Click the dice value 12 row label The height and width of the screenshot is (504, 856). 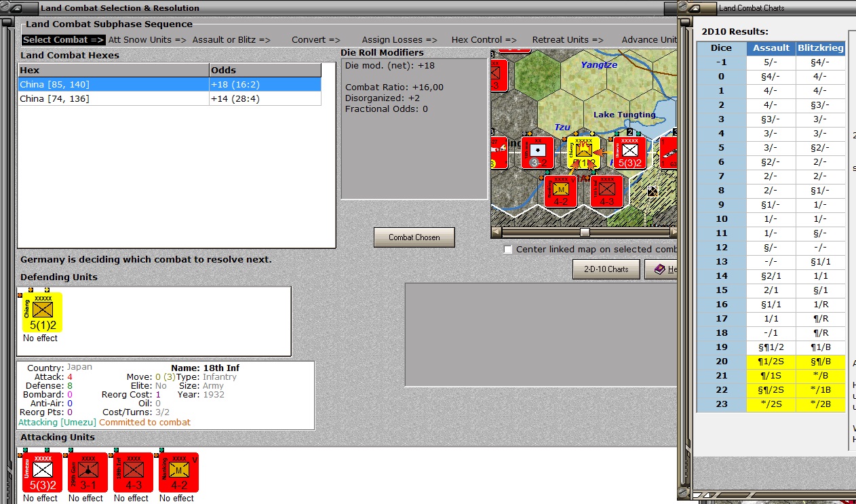722,248
